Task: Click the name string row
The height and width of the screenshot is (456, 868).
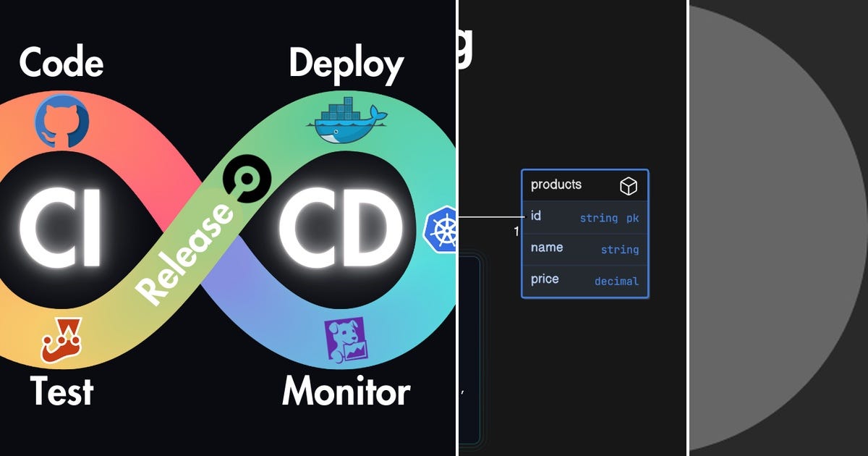Action: [582, 248]
